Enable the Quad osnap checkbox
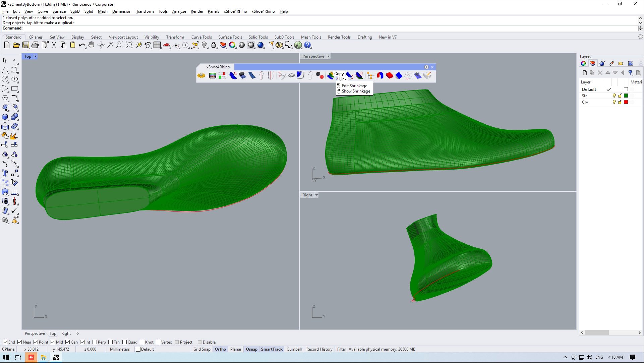The height and width of the screenshot is (363, 644). coord(125,342)
